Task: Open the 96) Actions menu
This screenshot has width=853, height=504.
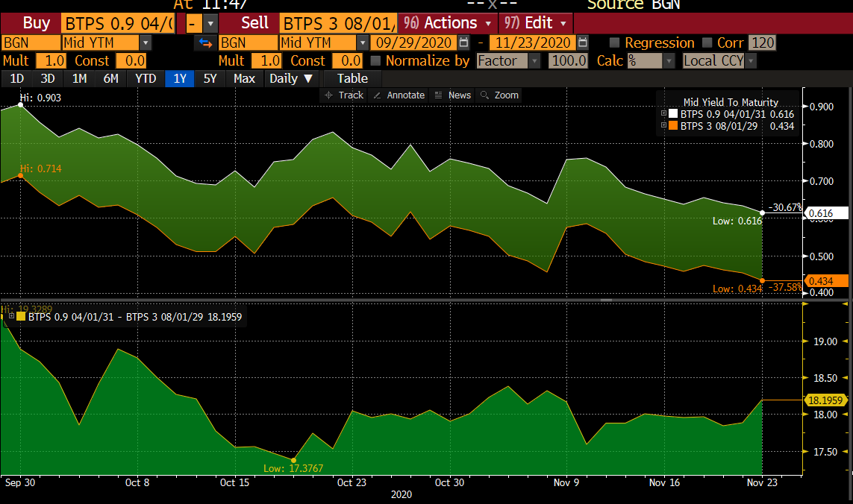Action: point(447,23)
